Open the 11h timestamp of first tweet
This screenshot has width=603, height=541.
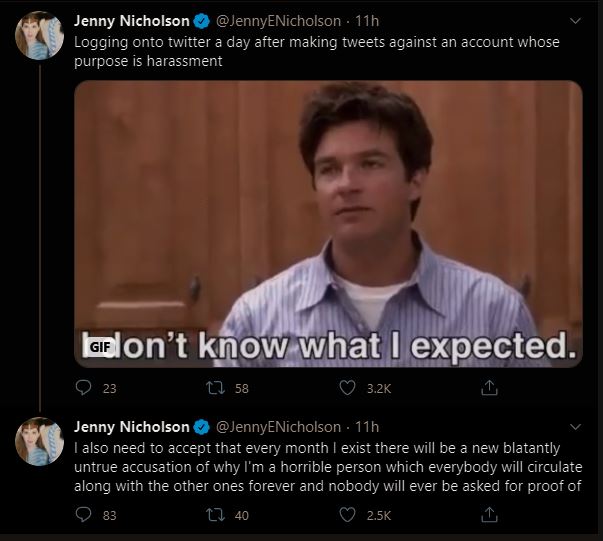coord(367,22)
